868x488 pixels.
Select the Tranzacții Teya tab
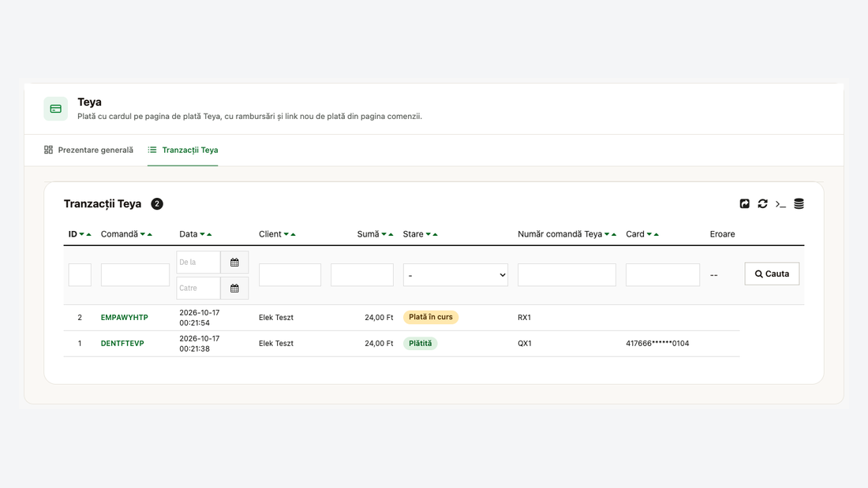point(183,150)
